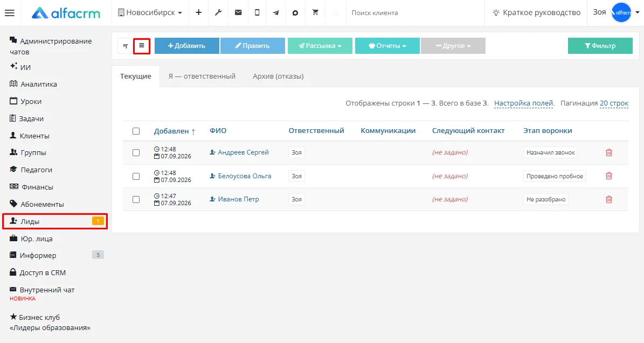The width and height of the screenshot is (644, 343).
Task: Open Краткое руководство guide
Action: pyautogui.click(x=536, y=13)
